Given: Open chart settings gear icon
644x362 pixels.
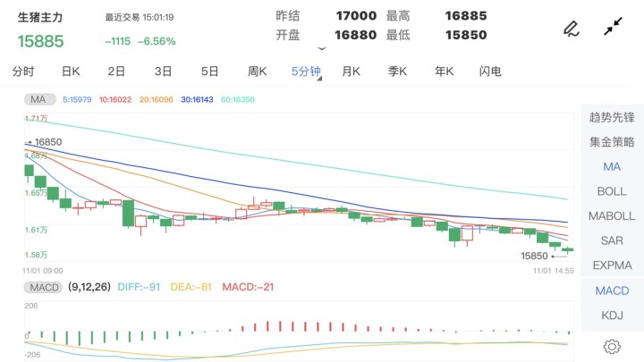Looking at the screenshot, I should point(612,347).
